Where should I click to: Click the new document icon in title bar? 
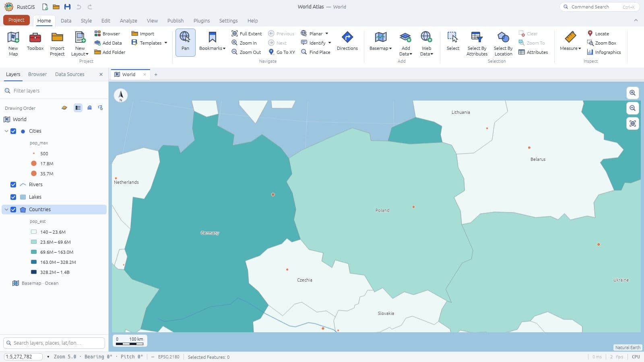coord(45,7)
